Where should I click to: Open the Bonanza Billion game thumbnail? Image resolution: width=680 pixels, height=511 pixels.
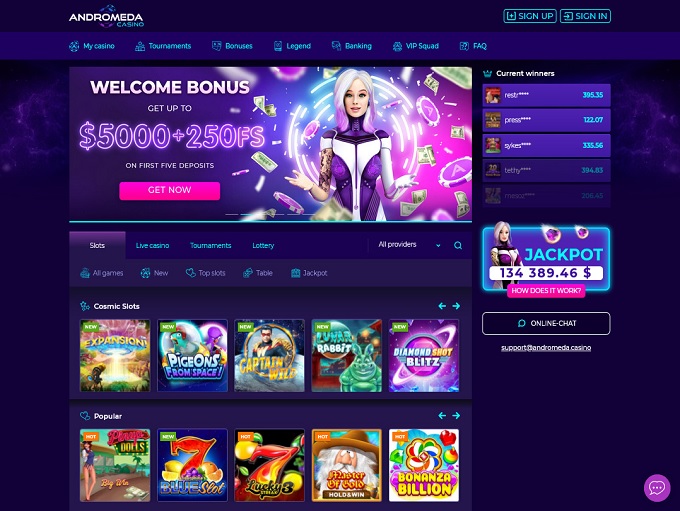424,465
